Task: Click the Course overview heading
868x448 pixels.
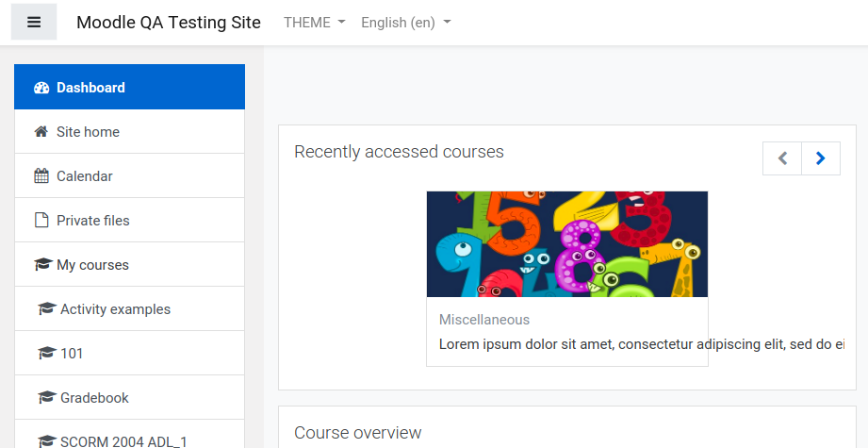Action: pos(357,433)
